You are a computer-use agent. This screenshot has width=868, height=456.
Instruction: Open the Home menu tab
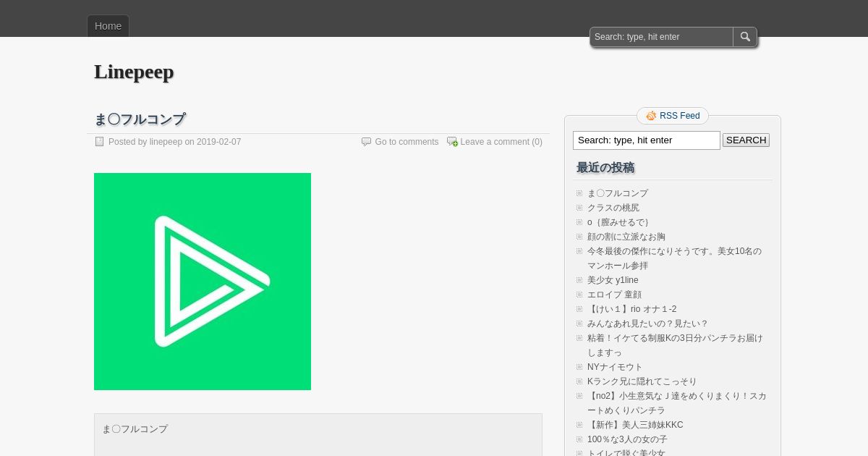(108, 26)
